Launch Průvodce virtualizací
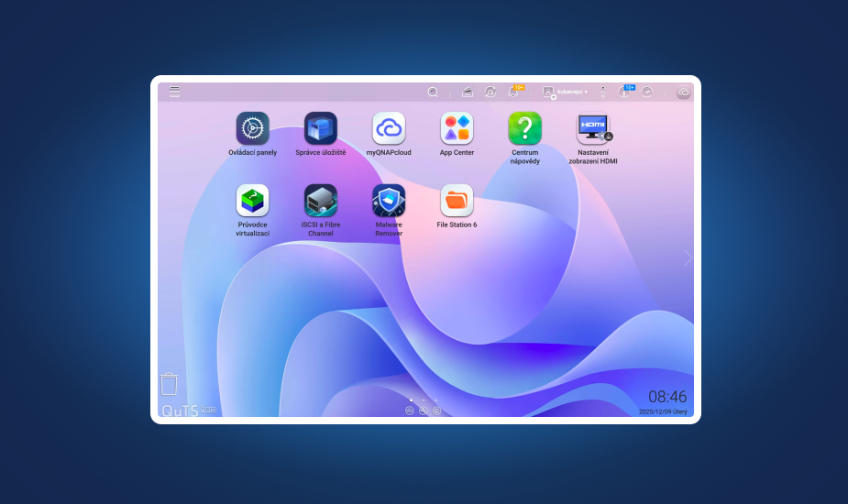Viewport: 848px width, 504px height. click(252, 201)
